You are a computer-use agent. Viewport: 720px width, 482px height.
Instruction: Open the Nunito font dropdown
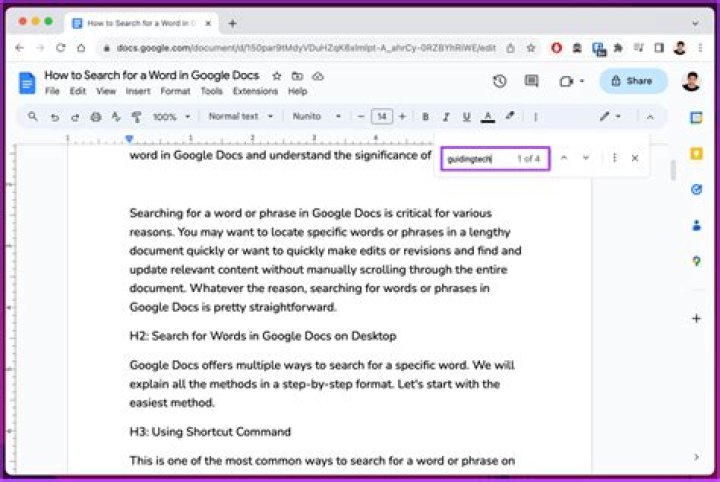315,117
